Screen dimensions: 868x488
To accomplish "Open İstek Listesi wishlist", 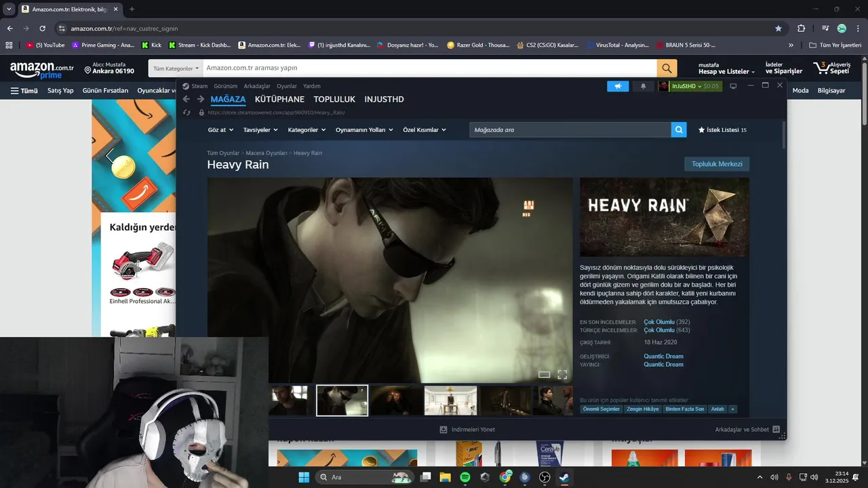I will coord(722,129).
